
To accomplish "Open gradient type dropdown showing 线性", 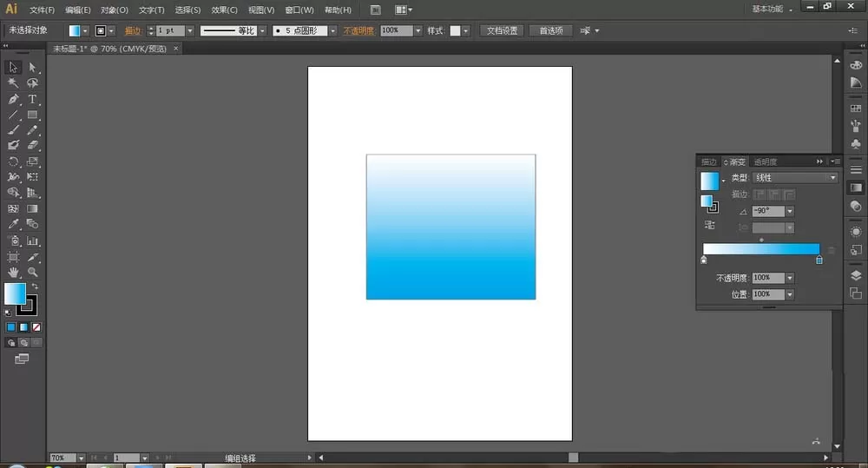I will pyautogui.click(x=795, y=178).
